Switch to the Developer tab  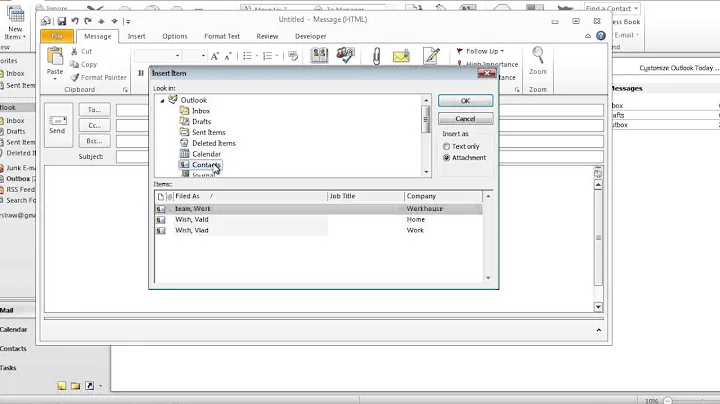tap(310, 36)
